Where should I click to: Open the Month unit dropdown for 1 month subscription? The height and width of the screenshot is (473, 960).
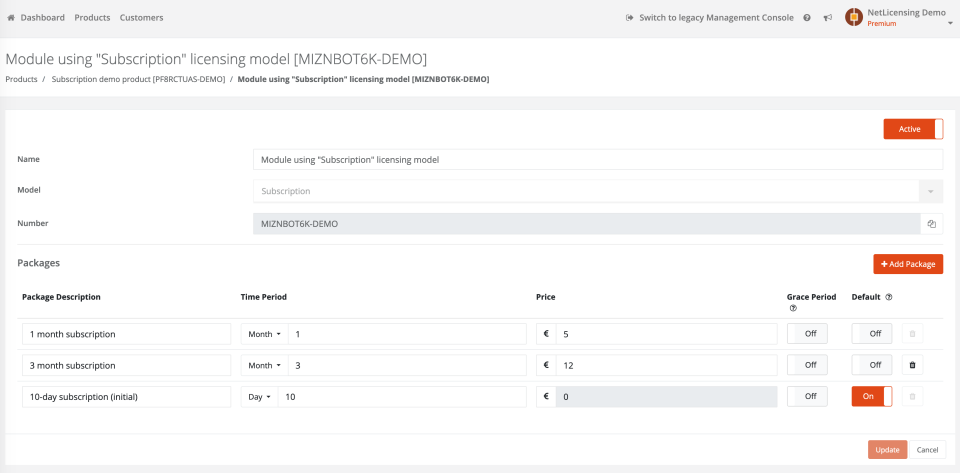[265, 334]
